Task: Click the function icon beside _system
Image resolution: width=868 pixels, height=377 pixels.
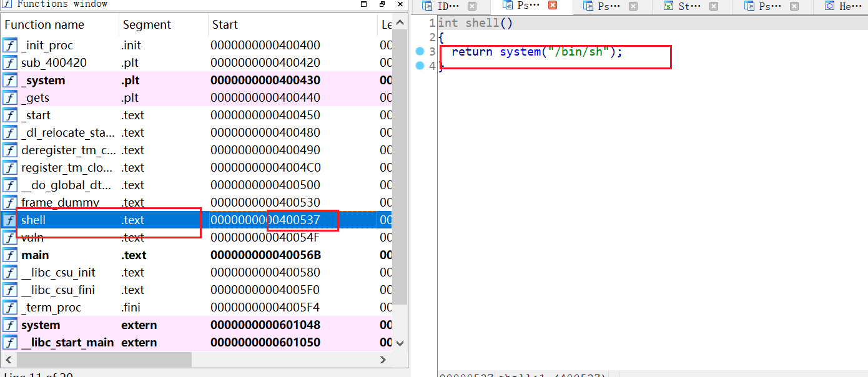Action: click(x=10, y=81)
